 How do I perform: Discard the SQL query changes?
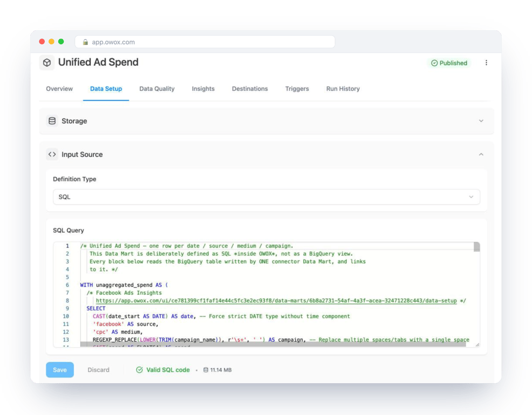[x=98, y=370]
